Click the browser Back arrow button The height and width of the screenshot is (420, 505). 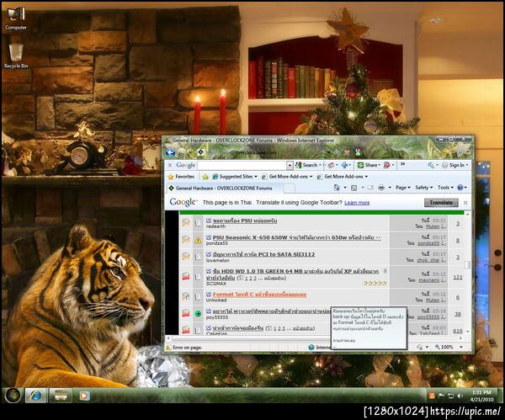(x=170, y=152)
